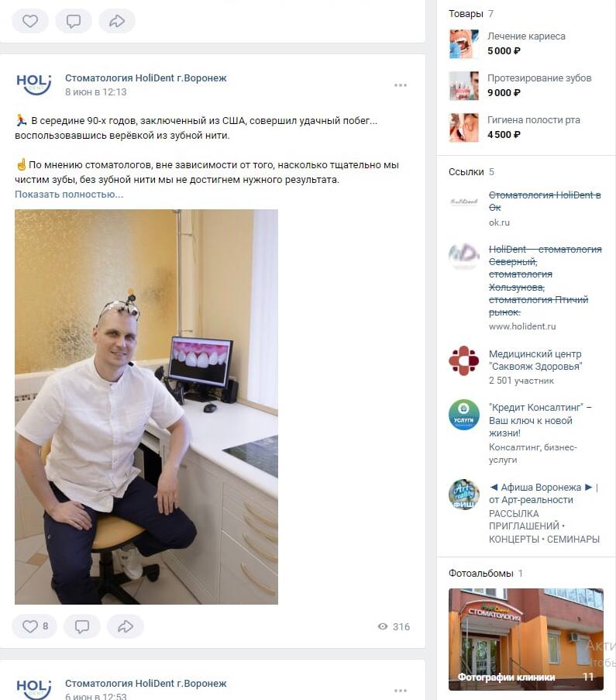This screenshot has width=616, height=700.
Task: Open Медицинский центр Саквояж Здоровья logo icon
Action: [464, 360]
